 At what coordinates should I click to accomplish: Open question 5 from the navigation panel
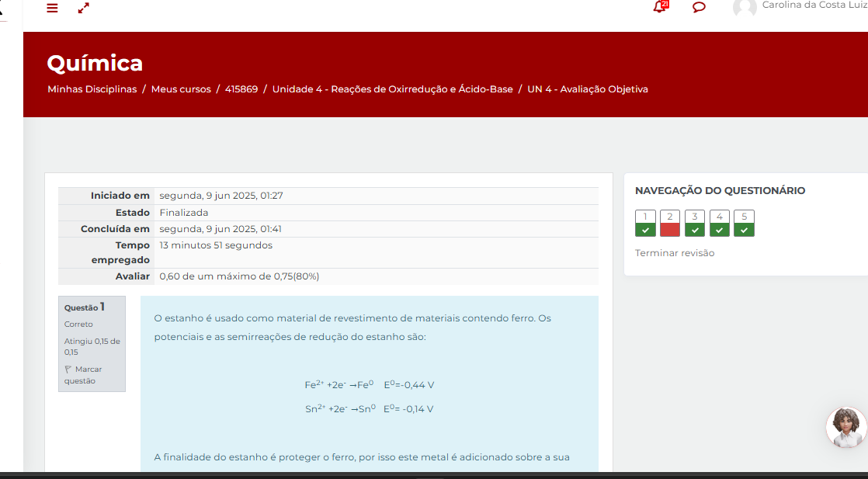coord(744,223)
